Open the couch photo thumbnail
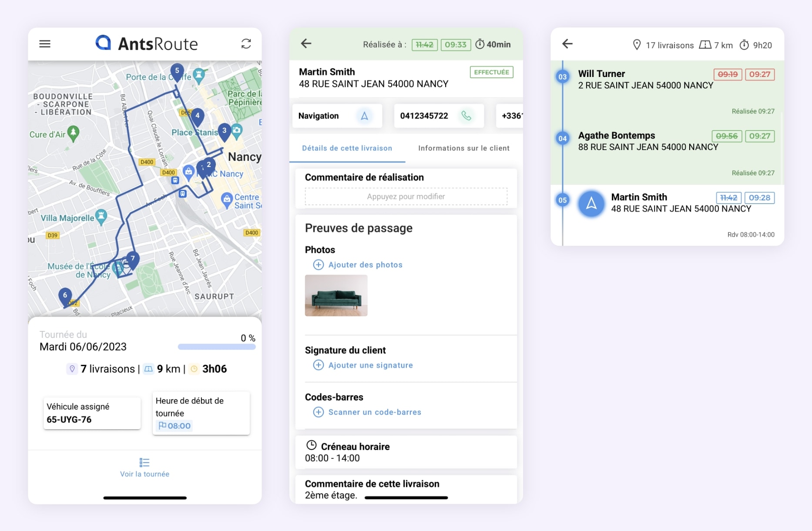This screenshot has width=812, height=531. click(x=336, y=295)
